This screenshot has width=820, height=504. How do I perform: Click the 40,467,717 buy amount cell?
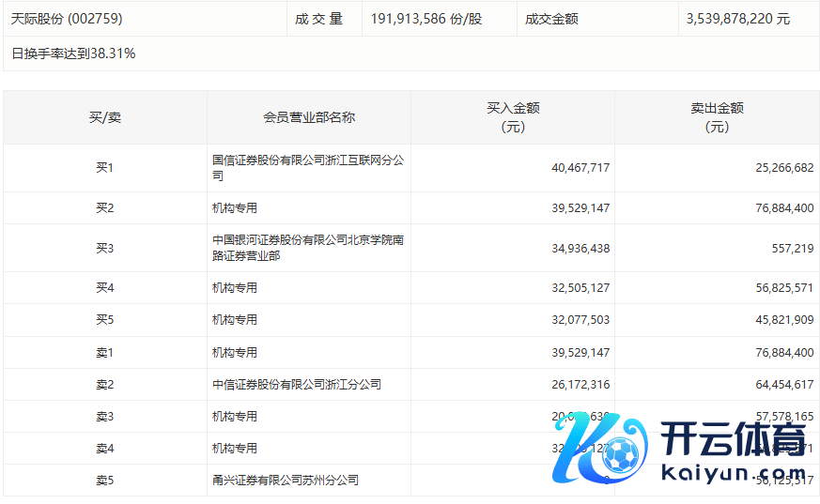click(580, 168)
